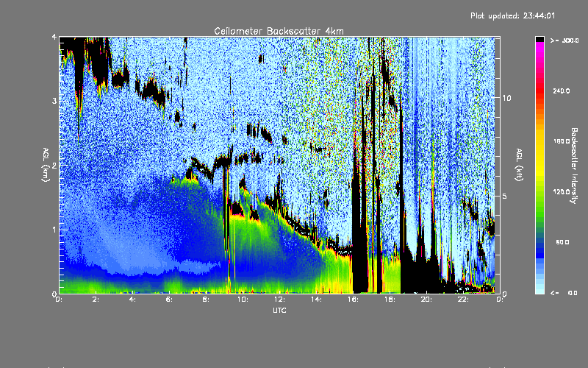Click the '3' km tick label
Image resolution: width=588 pixels, height=368 pixels.
pos(54,102)
